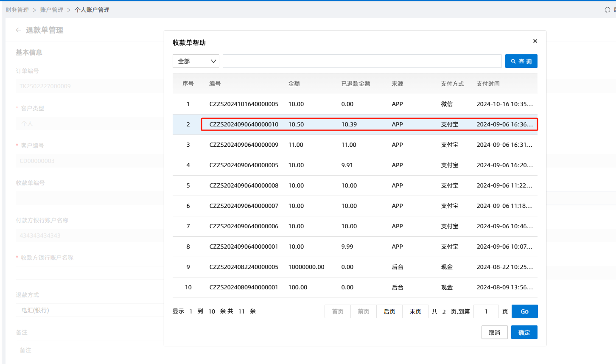Close the 收款单帮助 dialog
The width and height of the screenshot is (616, 364).
pos(535,41)
